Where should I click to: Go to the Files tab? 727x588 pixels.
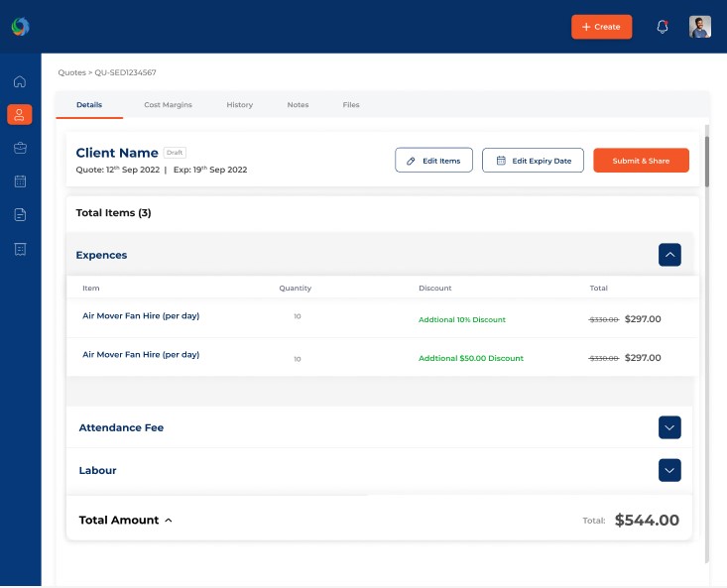click(x=351, y=105)
